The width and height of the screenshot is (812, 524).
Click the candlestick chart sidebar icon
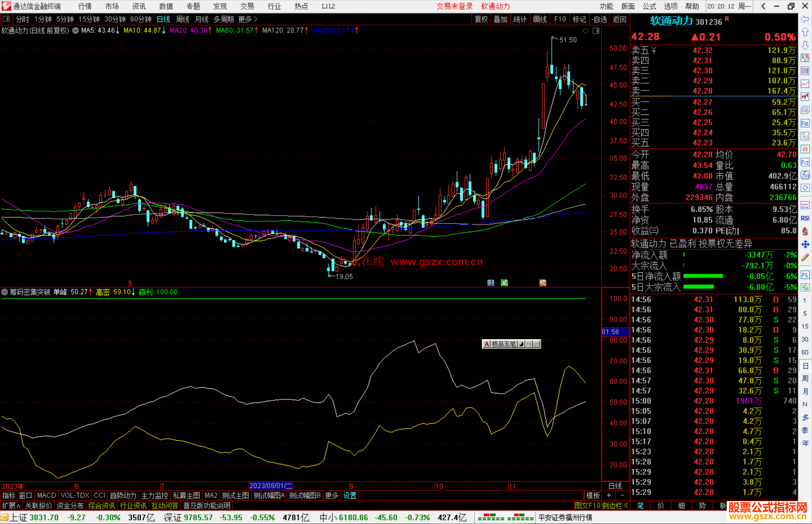coord(805,97)
